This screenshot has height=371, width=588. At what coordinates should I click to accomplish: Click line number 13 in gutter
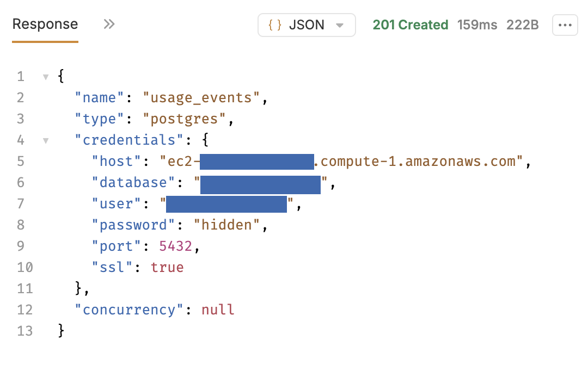[x=24, y=331]
